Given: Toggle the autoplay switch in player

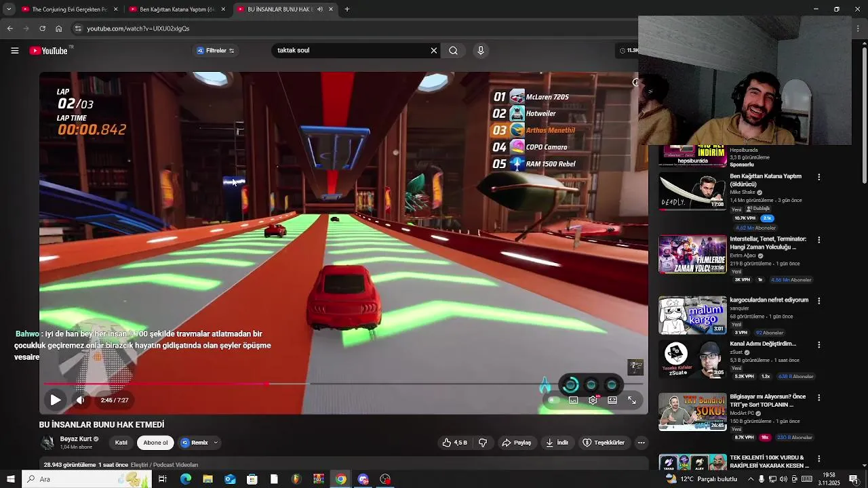Looking at the screenshot, I should click(553, 400).
